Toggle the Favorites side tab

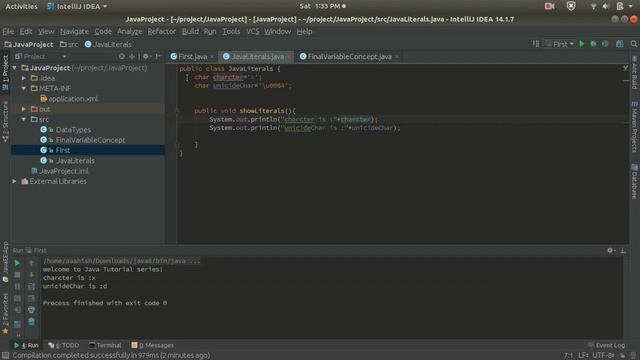click(5, 314)
